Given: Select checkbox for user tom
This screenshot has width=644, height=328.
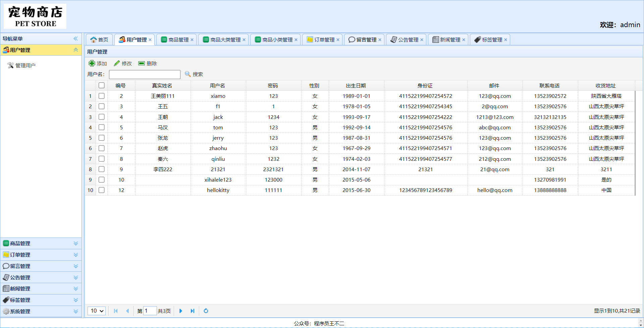Looking at the screenshot, I should (102, 127).
